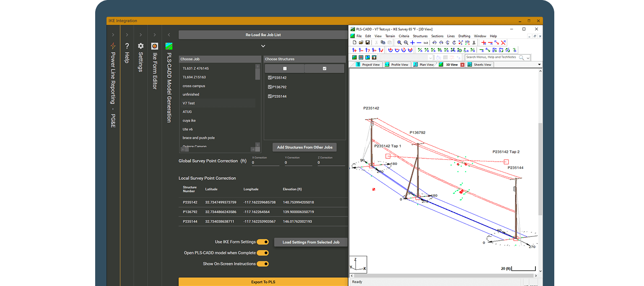Click the add structure icon on second toolbar row
644x286 pixels.
click(x=355, y=50)
